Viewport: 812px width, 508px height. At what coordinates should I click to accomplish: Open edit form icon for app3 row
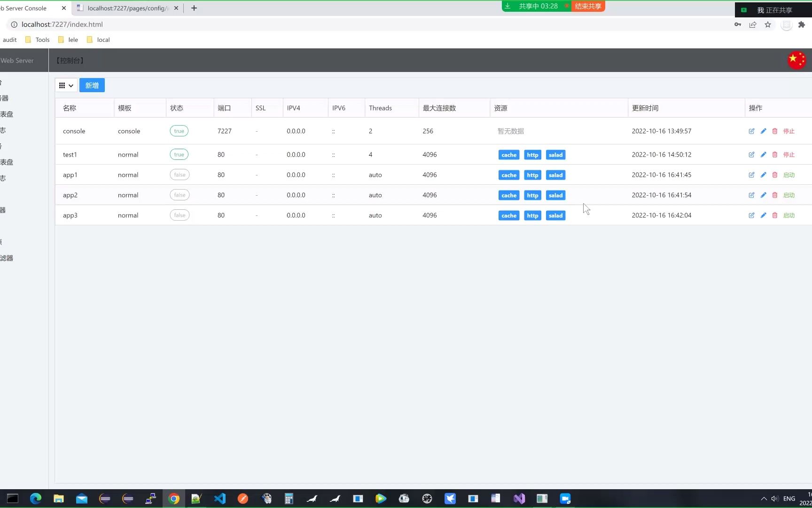point(751,215)
